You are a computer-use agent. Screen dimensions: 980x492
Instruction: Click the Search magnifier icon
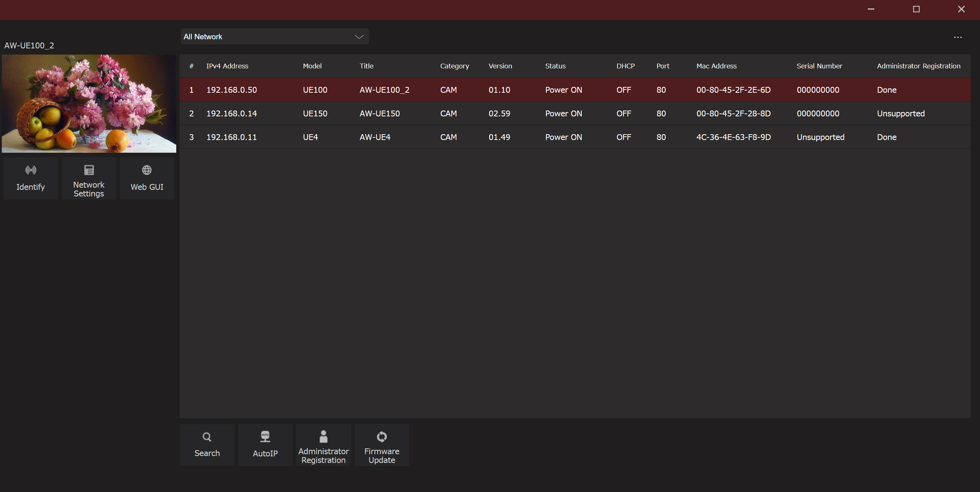[x=207, y=437]
